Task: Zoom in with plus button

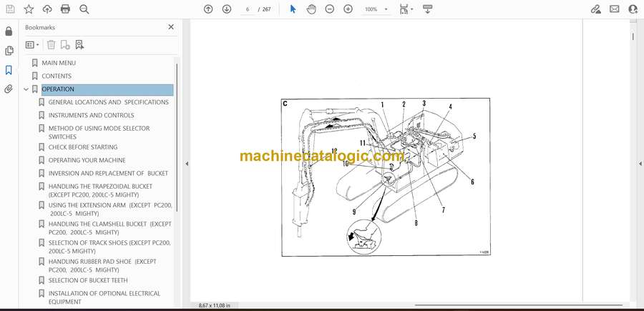Action: (348, 9)
